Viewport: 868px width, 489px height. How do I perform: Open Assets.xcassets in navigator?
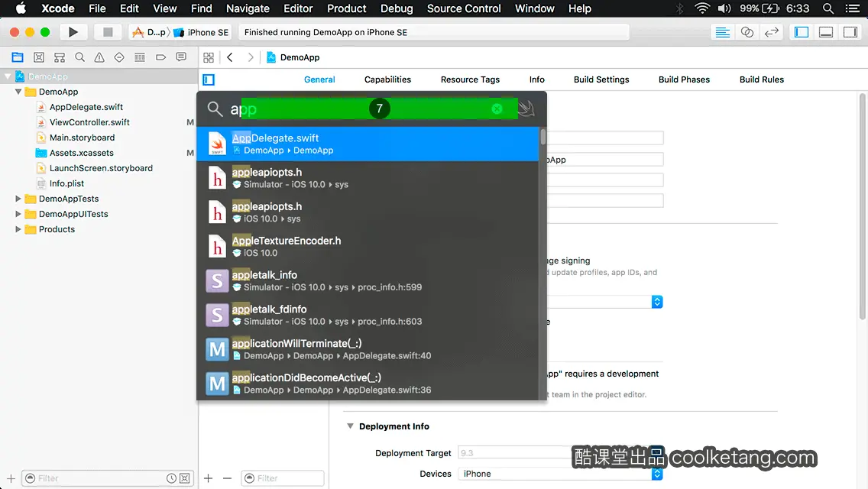[81, 153]
